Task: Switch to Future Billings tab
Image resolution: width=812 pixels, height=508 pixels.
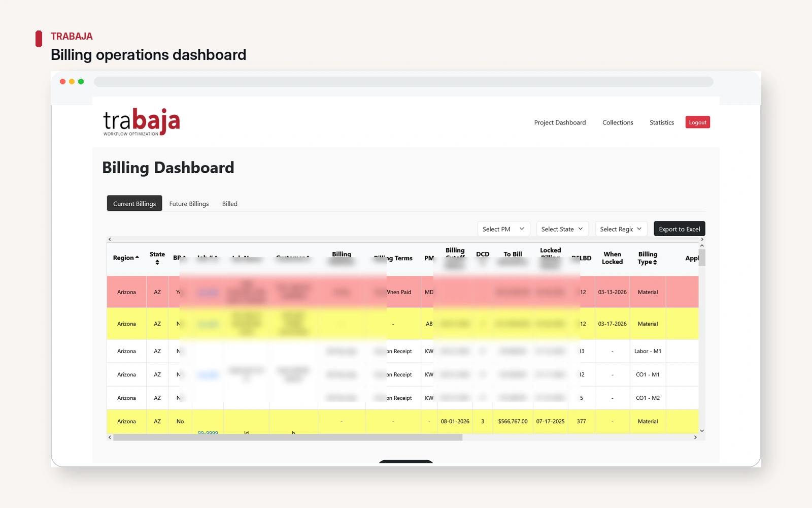Action: pos(189,204)
